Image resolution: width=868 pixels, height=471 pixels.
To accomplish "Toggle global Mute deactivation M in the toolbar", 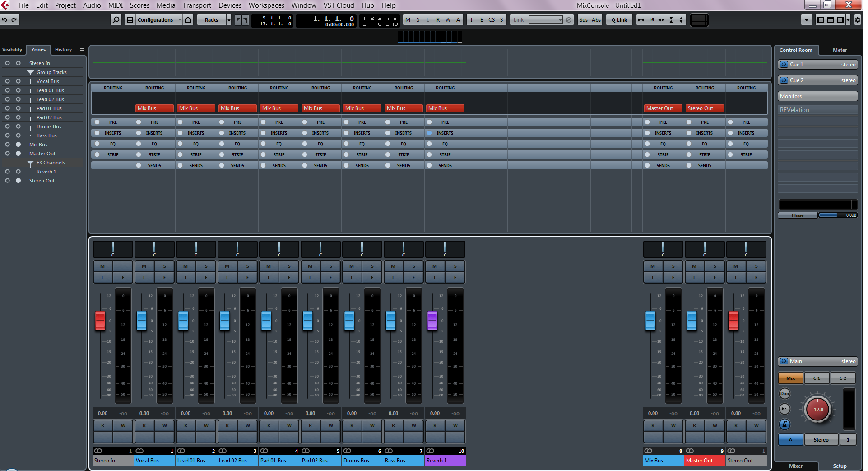I will pyautogui.click(x=408, y=20).
